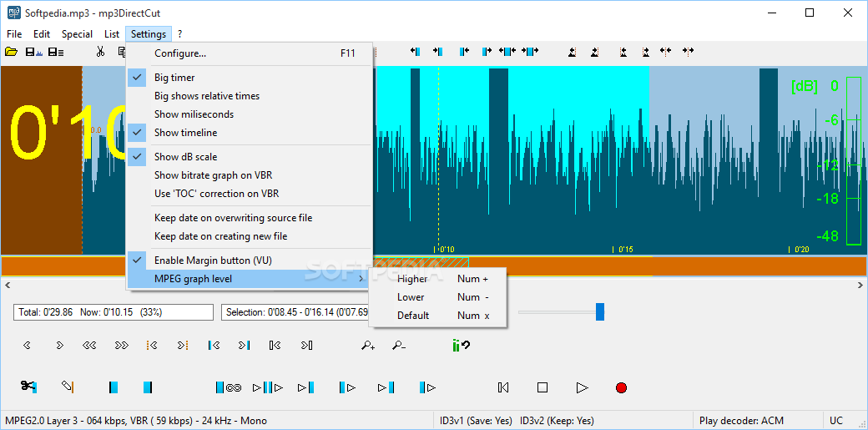Viewport: 868px width, 430px height.
Task: Select Higher in MPEG graph level submenu
Action: (x=437, y=279)
